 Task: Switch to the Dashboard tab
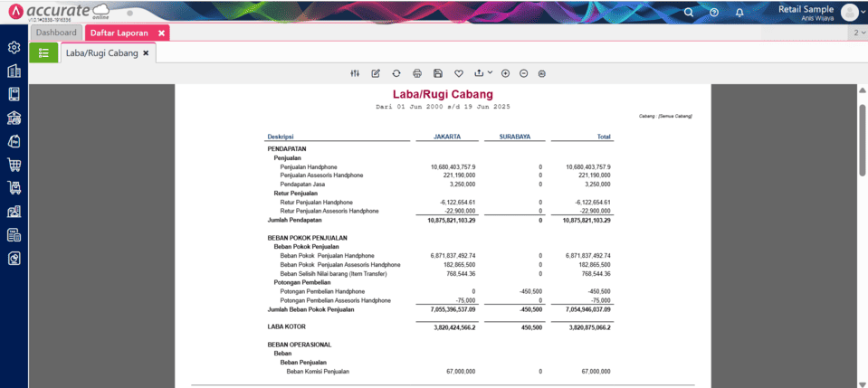56,33
